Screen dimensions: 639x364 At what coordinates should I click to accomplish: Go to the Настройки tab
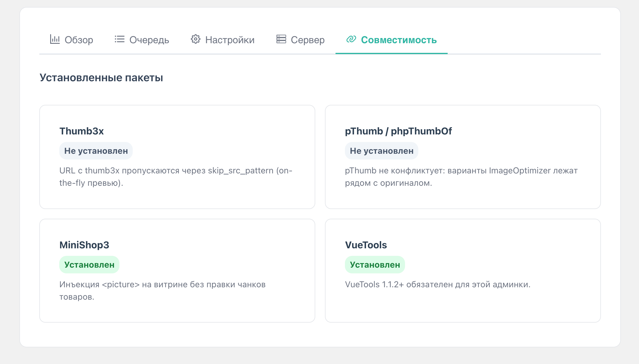point(222,40)
